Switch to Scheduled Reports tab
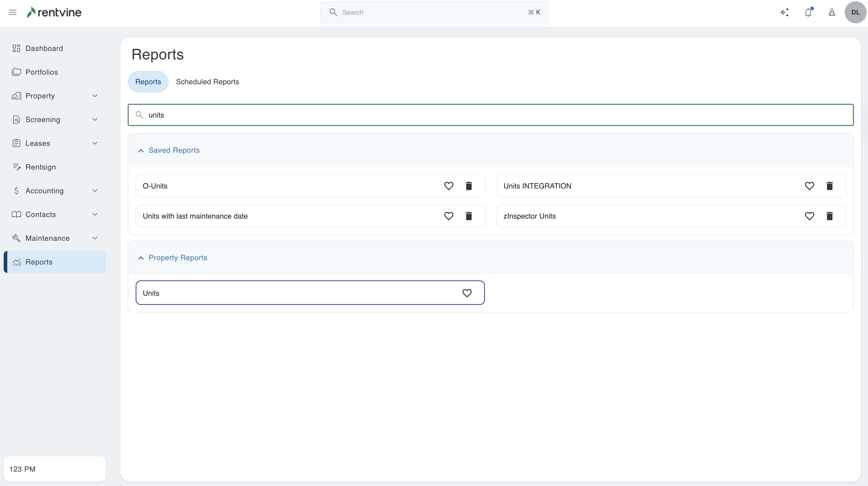868x486 pixels. pos(208,82)
